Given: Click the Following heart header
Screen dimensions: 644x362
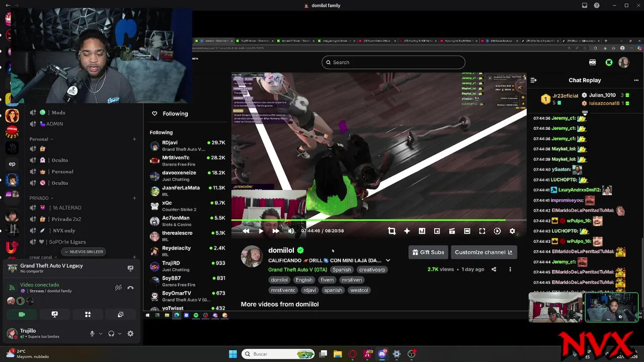Looking at the screenshot, I should point(170,114).
